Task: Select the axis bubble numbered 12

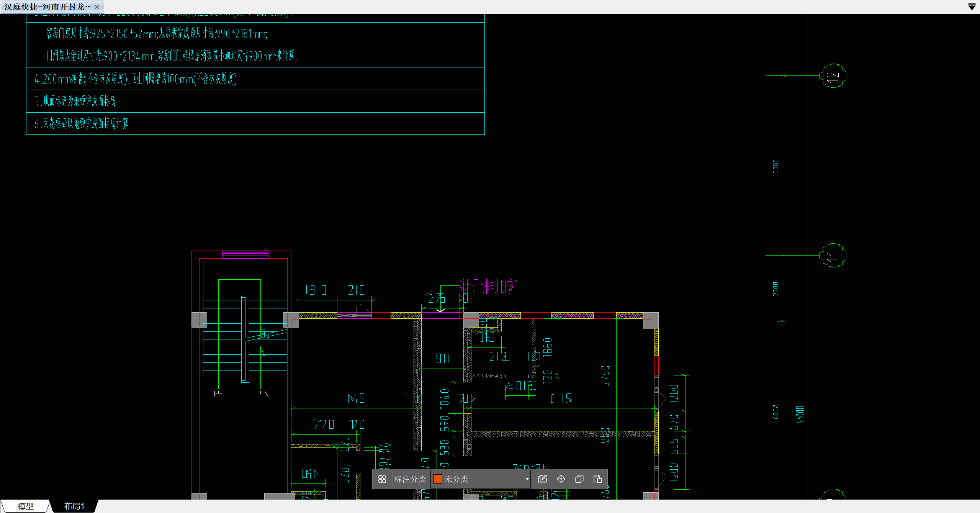Action: click(x=832, y=76)
